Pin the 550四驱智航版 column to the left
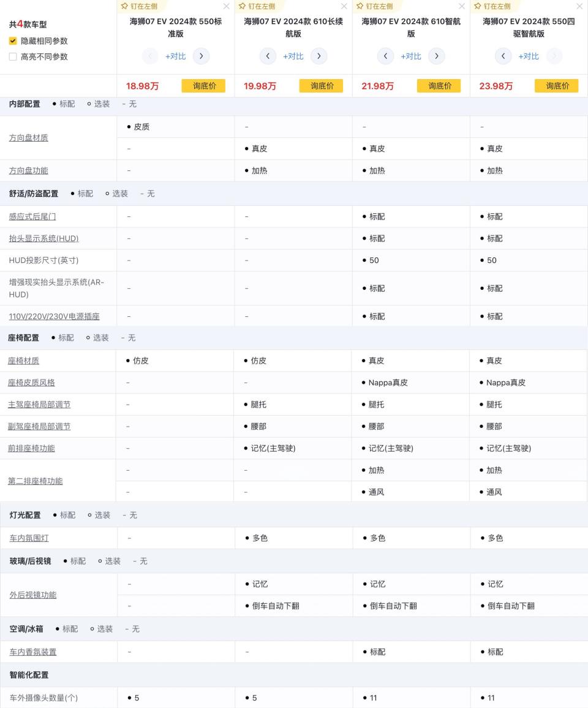588x708 pixels. point(492,6)
